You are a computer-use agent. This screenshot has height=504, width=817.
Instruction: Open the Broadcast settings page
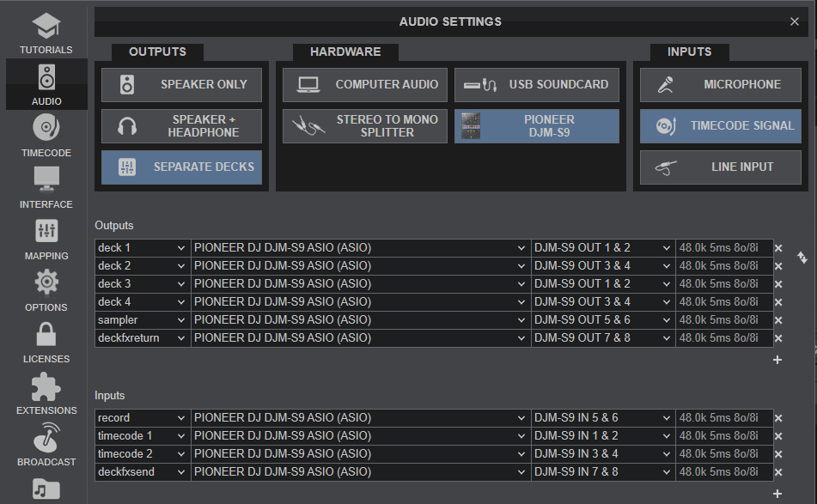(46, 445)
